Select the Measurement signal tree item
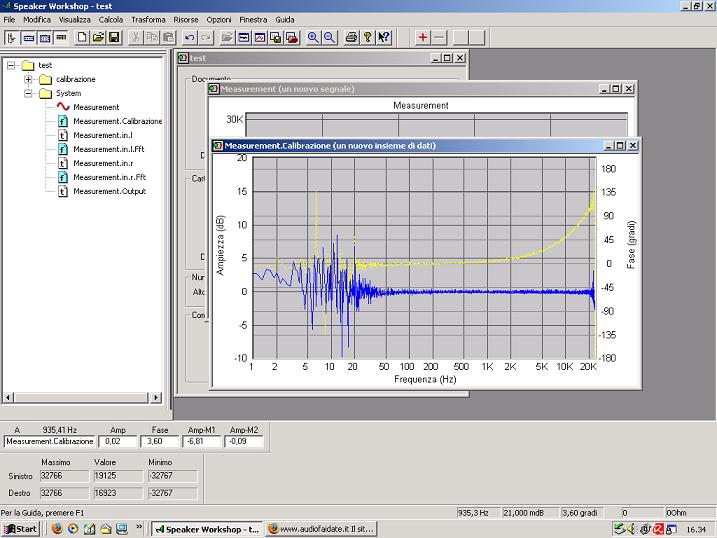This screenshot has height=538, width=717. 96,107
